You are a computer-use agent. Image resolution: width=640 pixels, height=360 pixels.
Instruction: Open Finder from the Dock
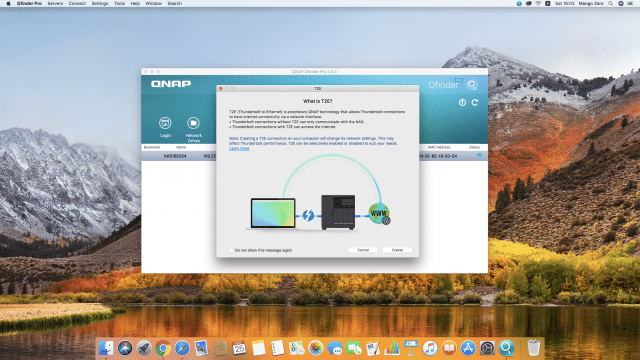(x=106, y=348)
